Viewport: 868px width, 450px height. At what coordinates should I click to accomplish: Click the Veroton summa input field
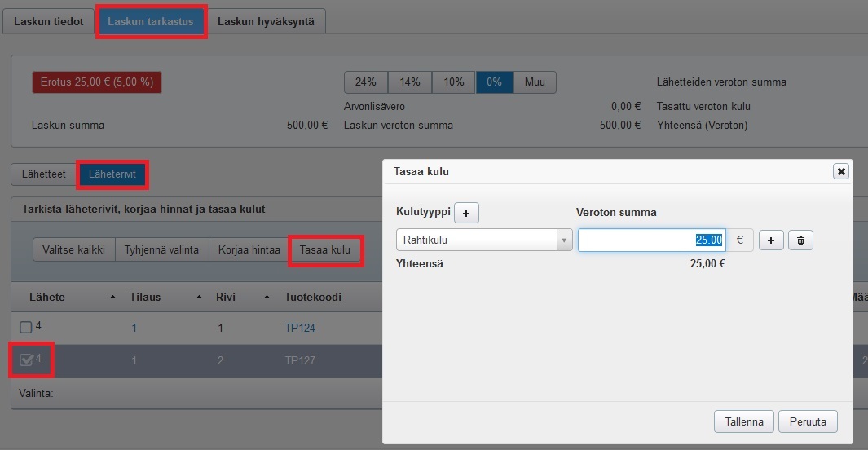point(650,240)
